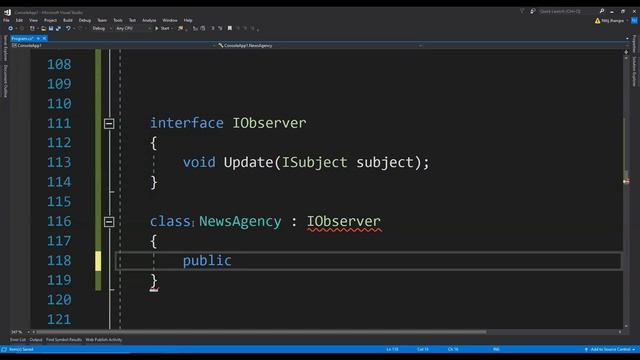Click the Open File folder icon
This screenshot has width=640, height=360.
click(43, 29)
